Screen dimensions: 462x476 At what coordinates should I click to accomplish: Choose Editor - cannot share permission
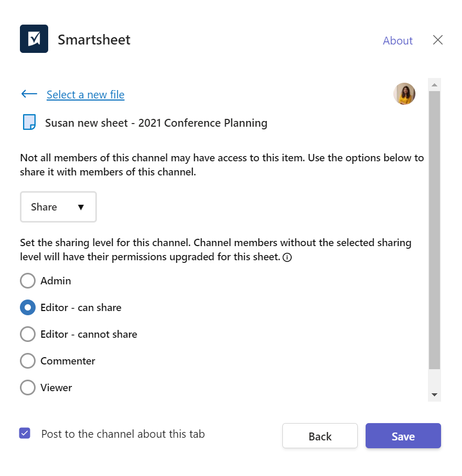pyautogui.click(x=27, y=334)
